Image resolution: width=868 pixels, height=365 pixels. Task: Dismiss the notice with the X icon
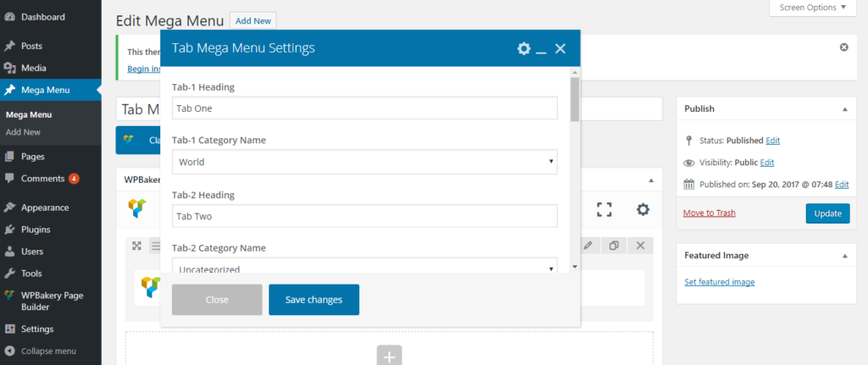(x=843, y=47)
